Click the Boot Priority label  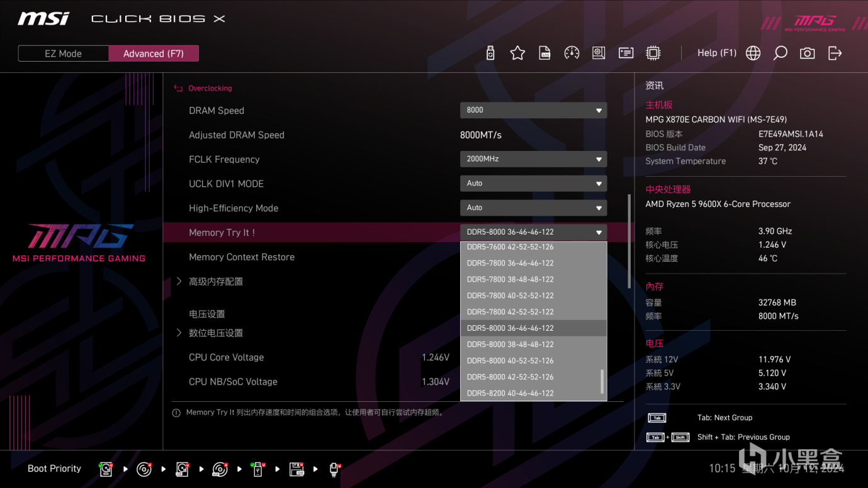[x=54, y=469]
